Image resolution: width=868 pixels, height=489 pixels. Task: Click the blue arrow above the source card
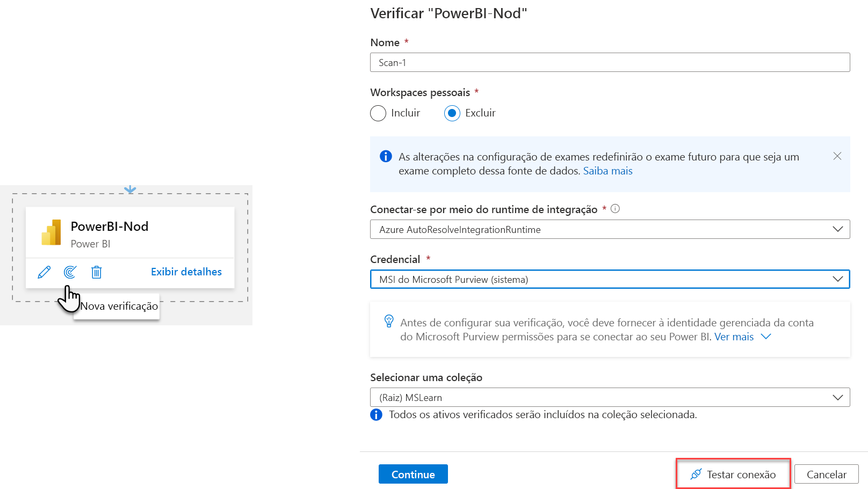pos(130,189)
